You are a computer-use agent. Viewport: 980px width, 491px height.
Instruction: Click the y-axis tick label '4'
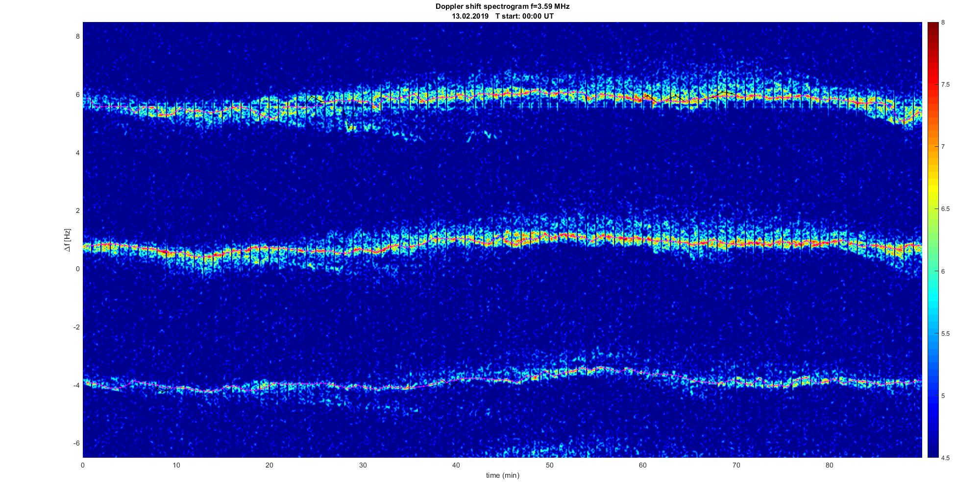tap(77, 153)
